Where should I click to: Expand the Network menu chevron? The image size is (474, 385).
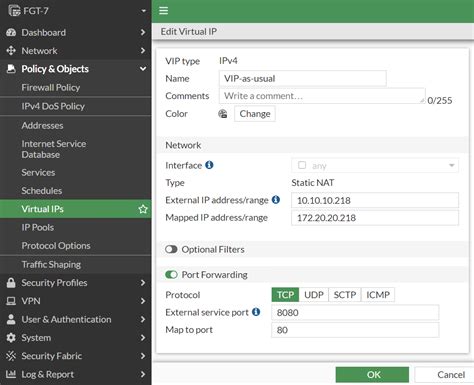click(143, 51)
